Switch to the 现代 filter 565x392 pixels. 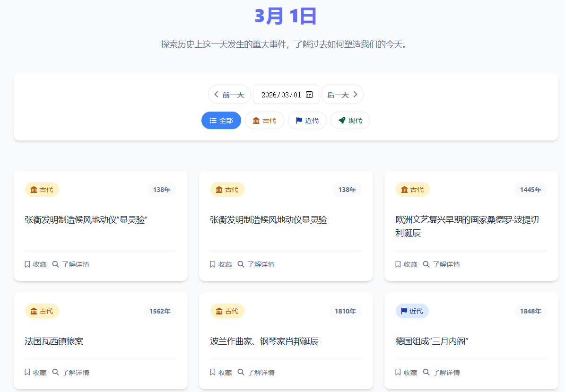[x=350, y=121]
